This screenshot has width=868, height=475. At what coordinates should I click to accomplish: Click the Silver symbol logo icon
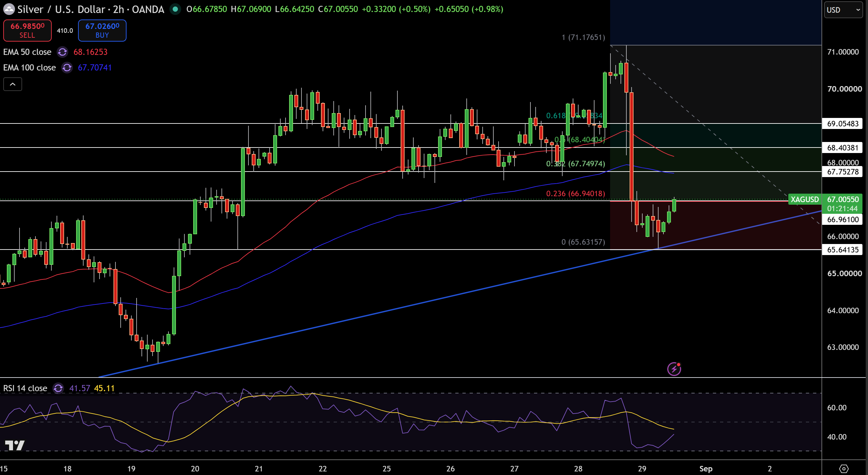pos(9,9)
